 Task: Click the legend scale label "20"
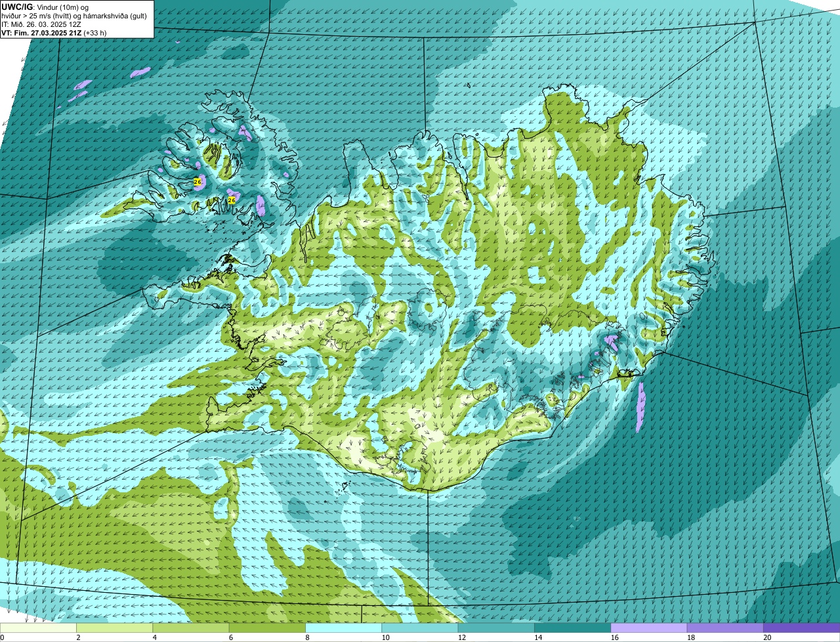click(x=767, y=637)
